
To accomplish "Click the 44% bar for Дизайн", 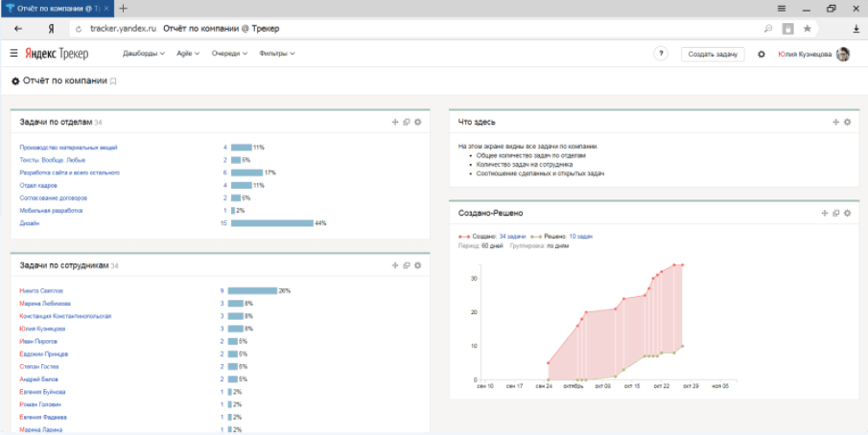I will tap(272, 223).
